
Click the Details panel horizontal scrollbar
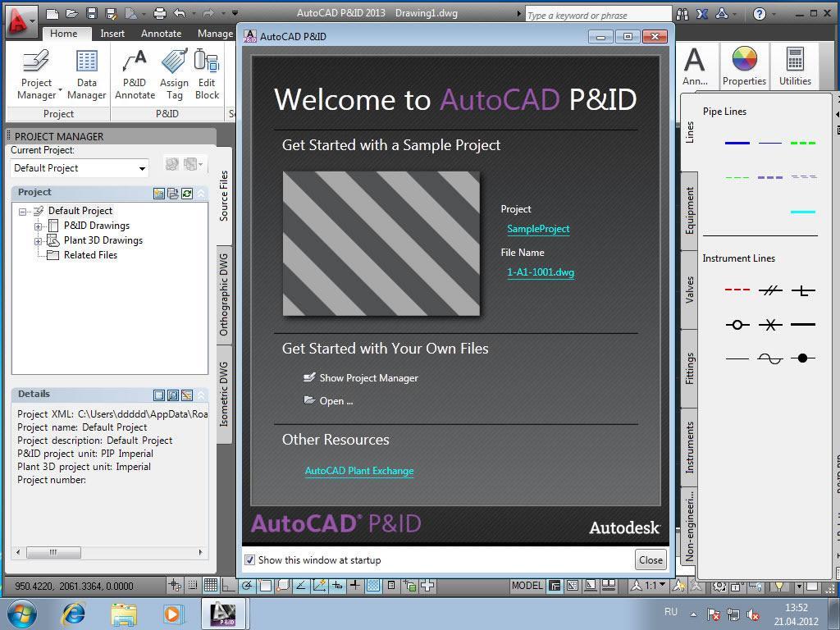coord(110,552)
